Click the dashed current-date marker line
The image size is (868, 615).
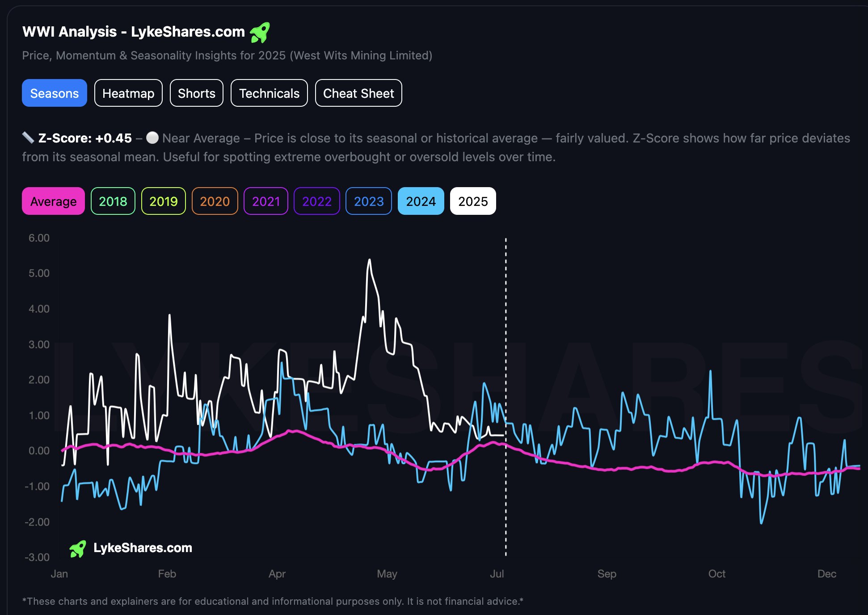[x=506, y=397]
